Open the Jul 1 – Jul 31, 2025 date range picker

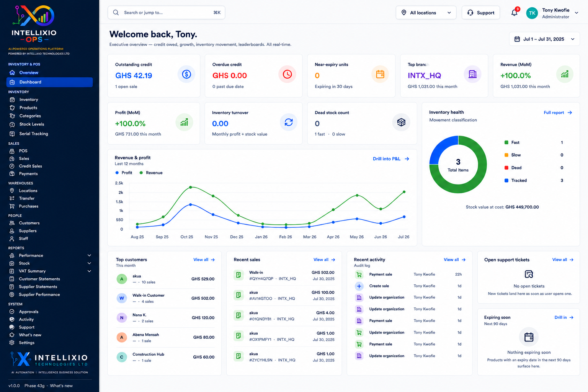tap(544, 39)
